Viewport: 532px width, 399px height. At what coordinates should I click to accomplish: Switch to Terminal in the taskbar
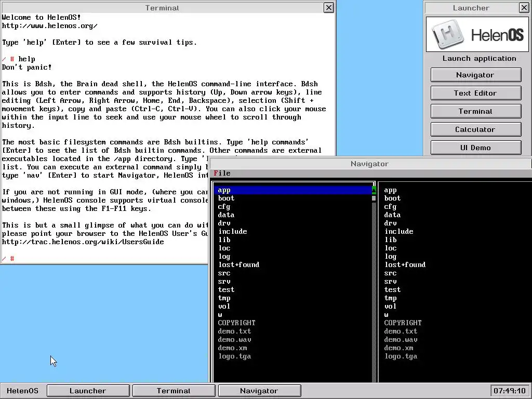174,391
